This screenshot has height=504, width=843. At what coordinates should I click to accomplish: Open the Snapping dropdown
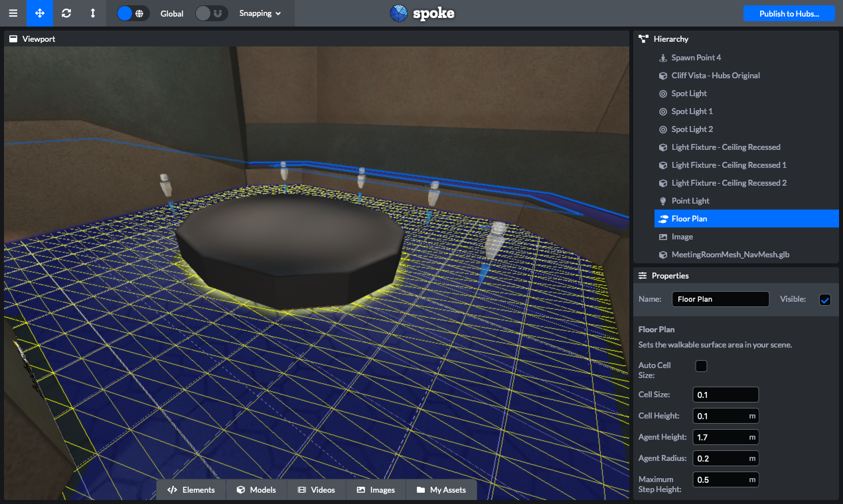[x=260, y=13]
